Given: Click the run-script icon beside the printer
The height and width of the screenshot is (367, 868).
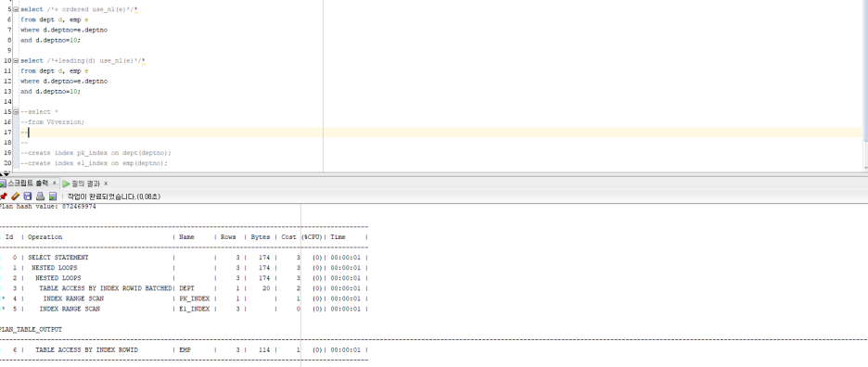Looking at the screenshot, I should click(x=53, y=196).
